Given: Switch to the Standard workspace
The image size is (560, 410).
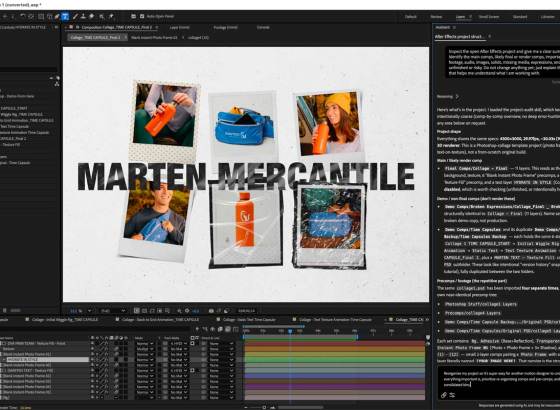Looking at the screenshot, I should (520, 16).
